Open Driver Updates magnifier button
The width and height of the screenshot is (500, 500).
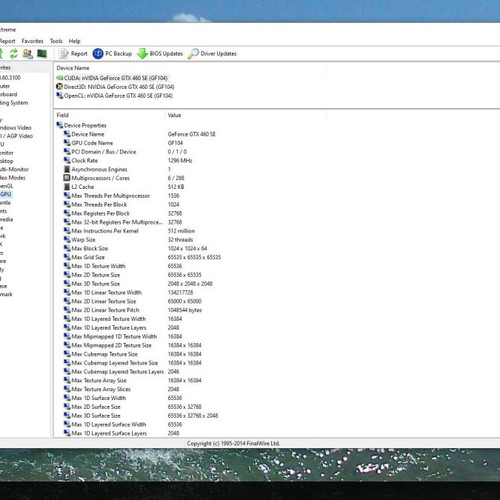[212, 54]
